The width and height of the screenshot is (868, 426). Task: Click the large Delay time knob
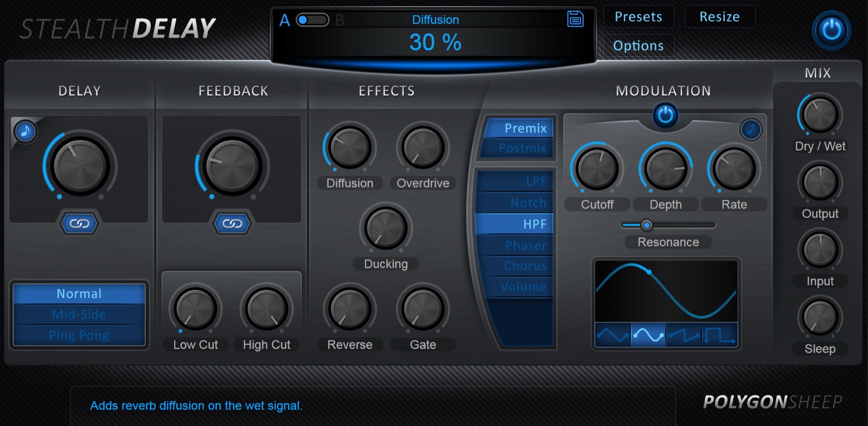(x=80, y=166)
